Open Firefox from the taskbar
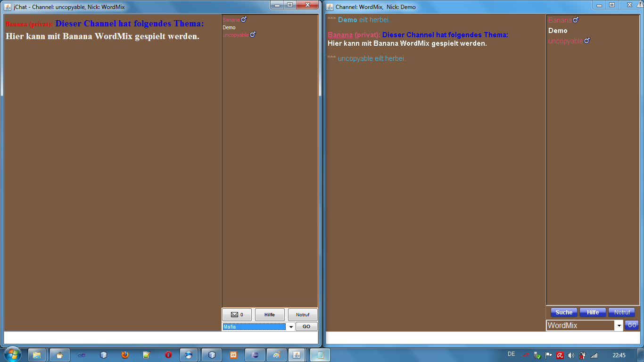 point(124,355)
